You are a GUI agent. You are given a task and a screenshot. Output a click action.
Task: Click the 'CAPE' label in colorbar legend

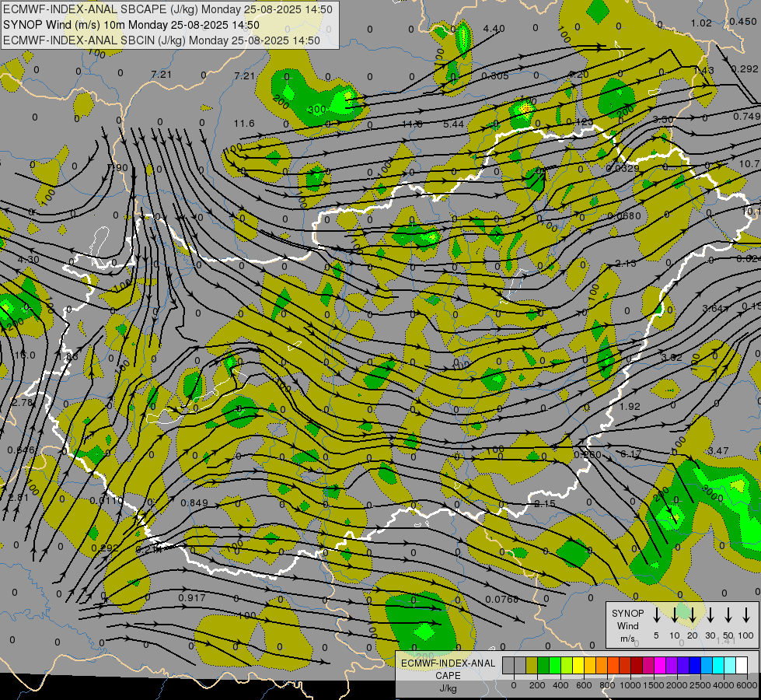[x=448, y=676]
